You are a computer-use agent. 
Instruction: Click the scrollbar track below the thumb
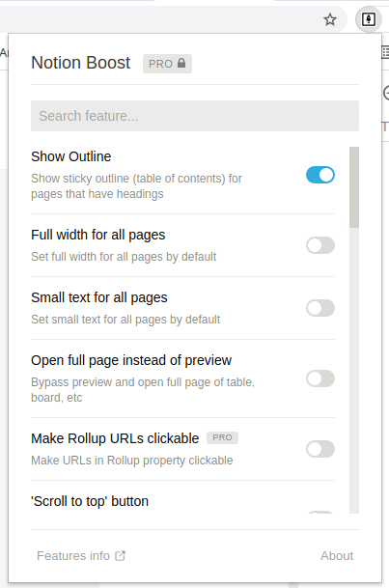pos(354,371)
